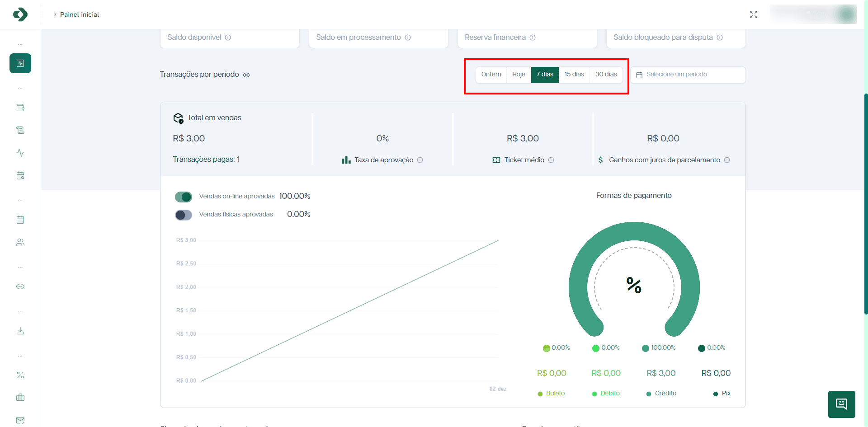Toggle fullscreen with the expand icon
Screen dimensions: 868x427
(754, 14)
